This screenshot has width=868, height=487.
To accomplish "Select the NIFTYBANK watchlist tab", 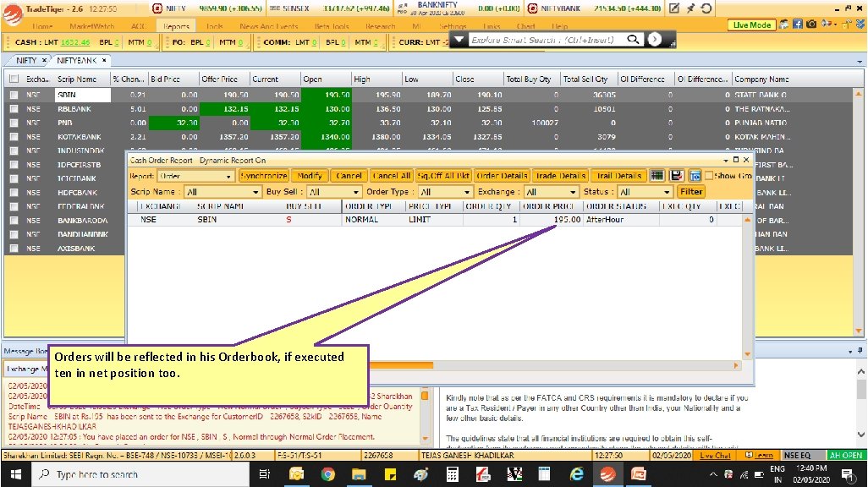I will [x=77, y=60].
